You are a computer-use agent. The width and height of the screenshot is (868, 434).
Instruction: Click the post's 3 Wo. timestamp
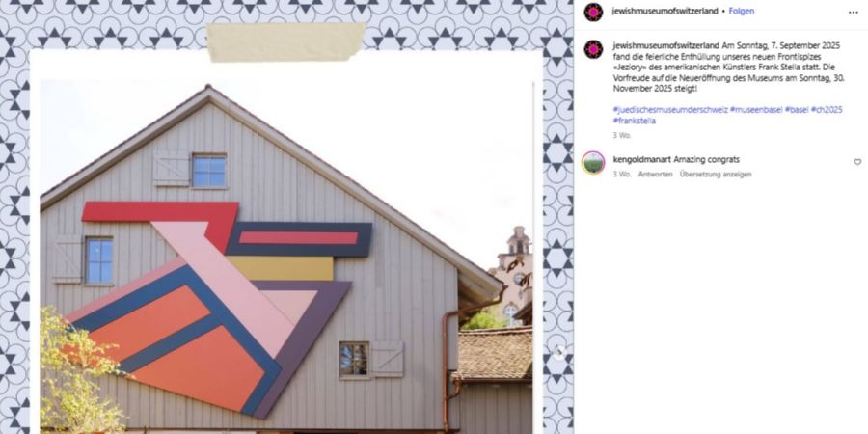tap(622, 135)
